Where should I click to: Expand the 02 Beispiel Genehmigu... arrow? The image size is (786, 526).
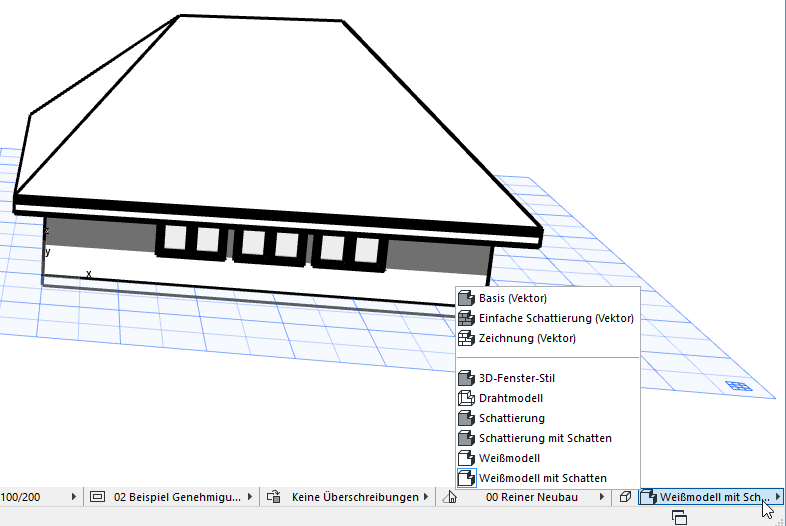click(250, 497)
